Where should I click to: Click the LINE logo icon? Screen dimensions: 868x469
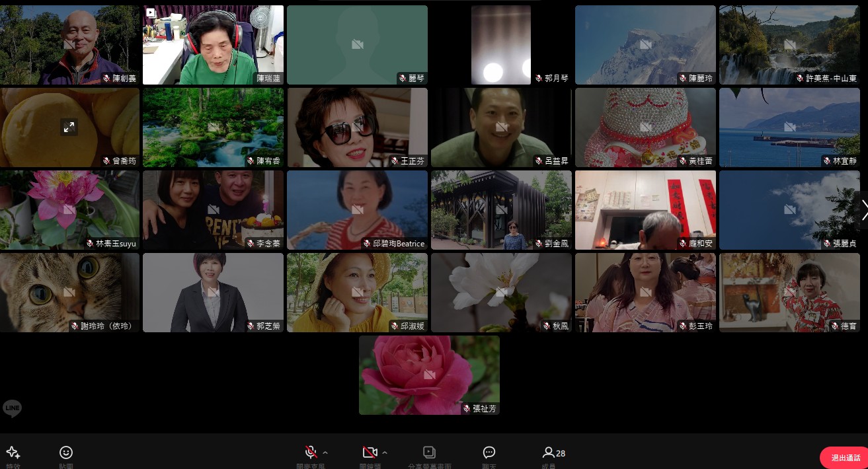12,408
